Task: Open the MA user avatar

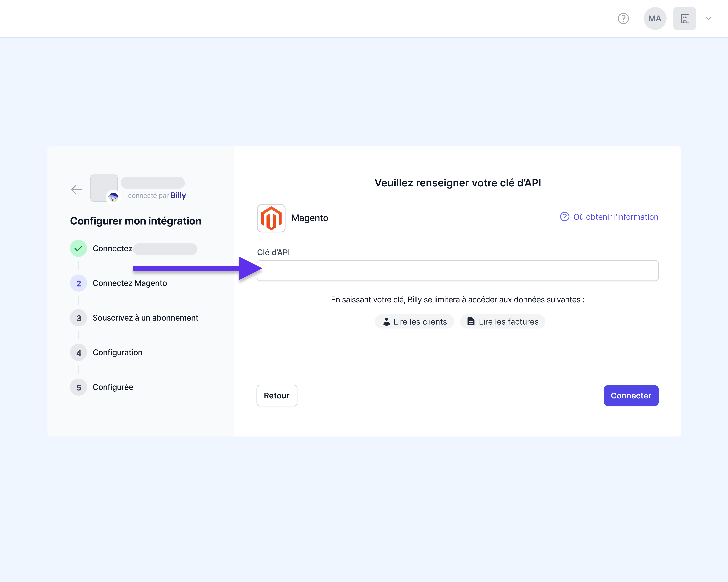Action: 655,19
